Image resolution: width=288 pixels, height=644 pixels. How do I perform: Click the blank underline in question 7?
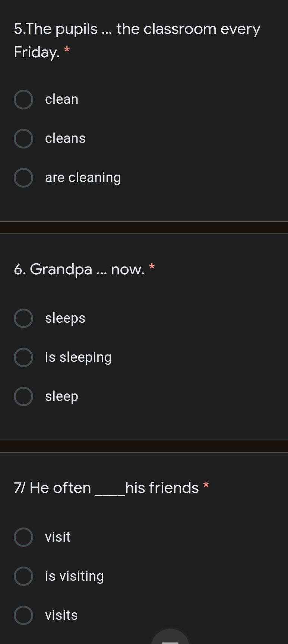[x=110, y=493]
